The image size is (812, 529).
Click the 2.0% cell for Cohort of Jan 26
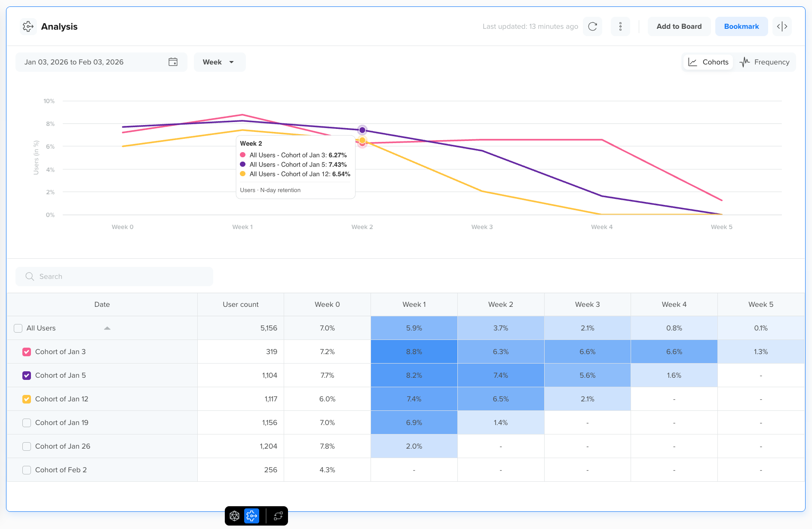coord(414,446)
